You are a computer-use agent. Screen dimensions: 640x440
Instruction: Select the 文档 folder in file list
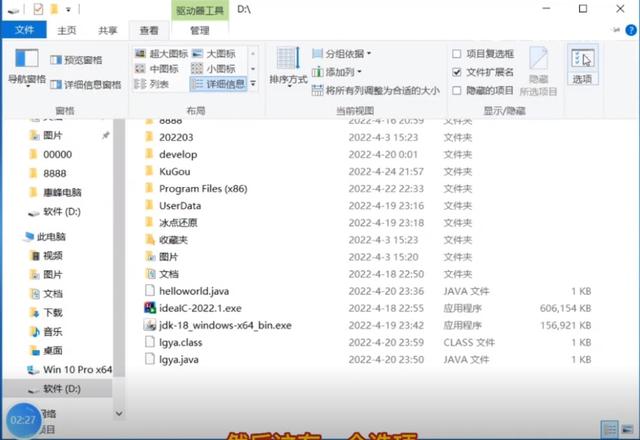tap(169, 274)
